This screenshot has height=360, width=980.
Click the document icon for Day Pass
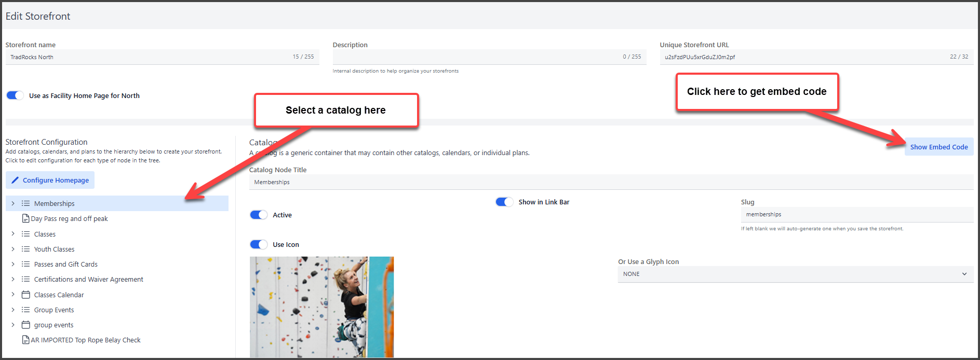(25, 219)
